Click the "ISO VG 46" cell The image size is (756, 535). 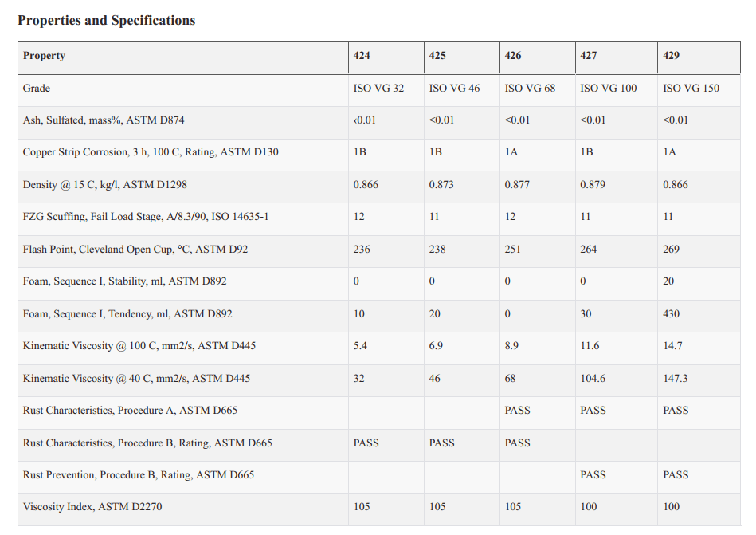point(454,89)
